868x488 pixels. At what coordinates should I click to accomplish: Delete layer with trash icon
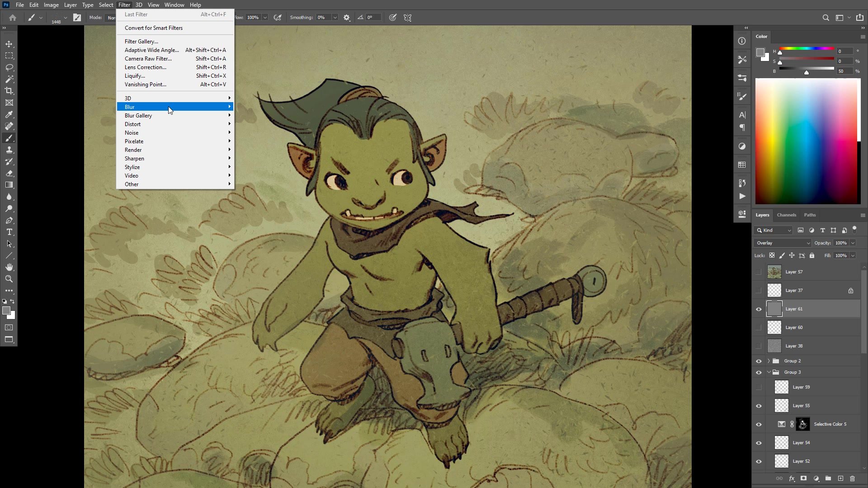point(852,479)
